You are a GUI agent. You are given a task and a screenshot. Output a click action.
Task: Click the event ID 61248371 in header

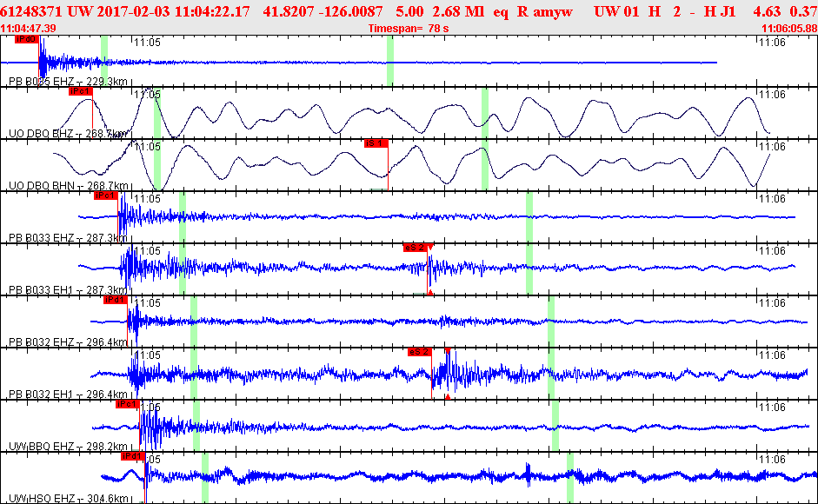tap(32, 11)
